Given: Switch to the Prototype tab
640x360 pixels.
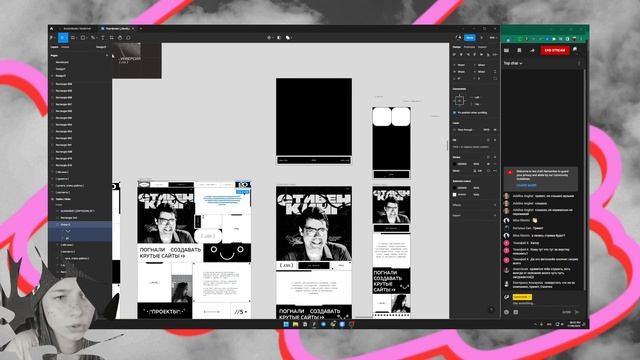Looking at the screenshot, I should tap(469, 47).
